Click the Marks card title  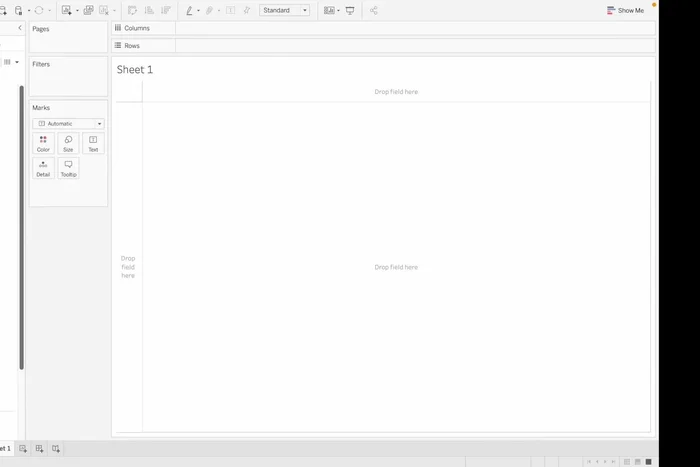point(41,108)
